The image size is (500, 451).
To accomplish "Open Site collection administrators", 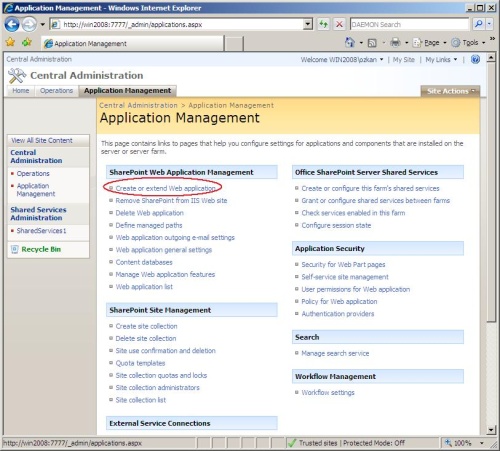I will click(x=157, y=388).
